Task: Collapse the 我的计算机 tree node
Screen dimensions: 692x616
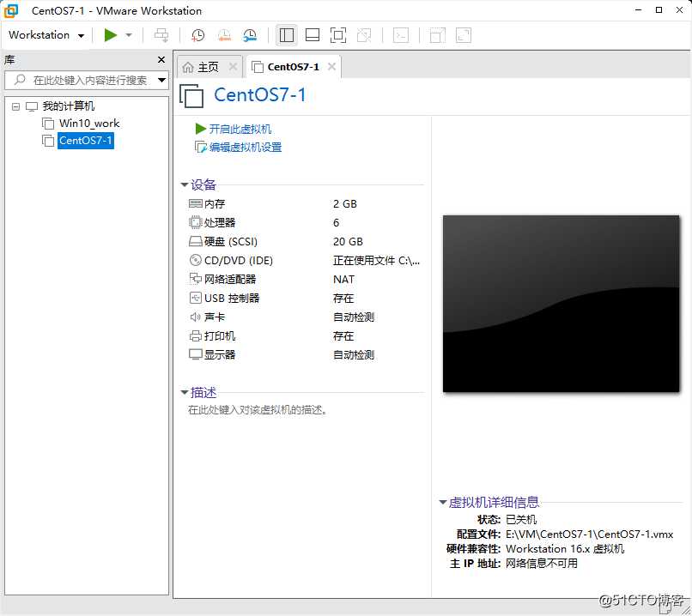Action: (16, 106)
